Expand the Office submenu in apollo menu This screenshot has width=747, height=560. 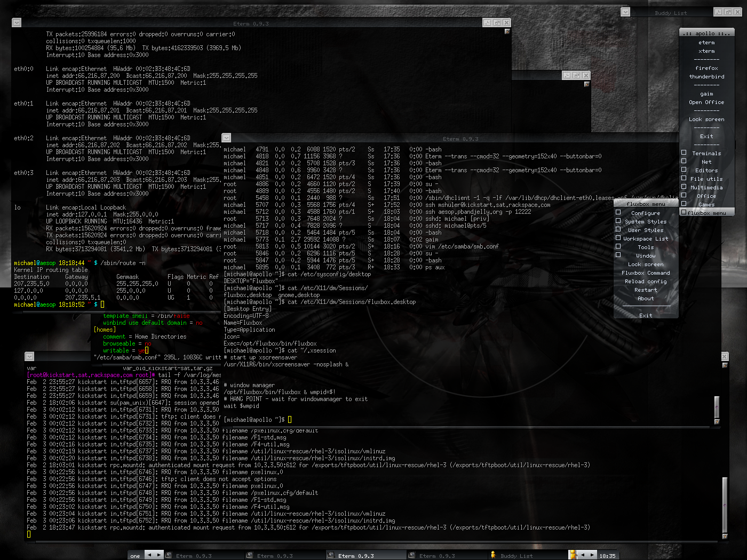(x=706, y=196)
